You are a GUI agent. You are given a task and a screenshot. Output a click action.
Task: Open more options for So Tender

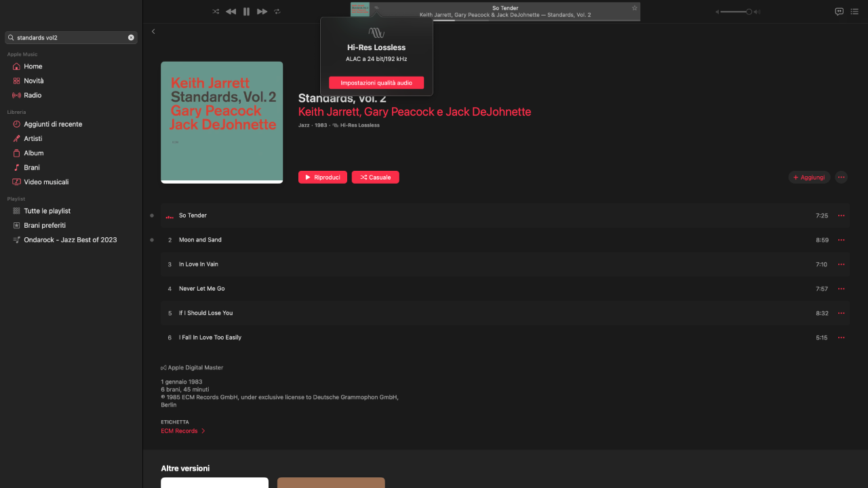point(842,216)
